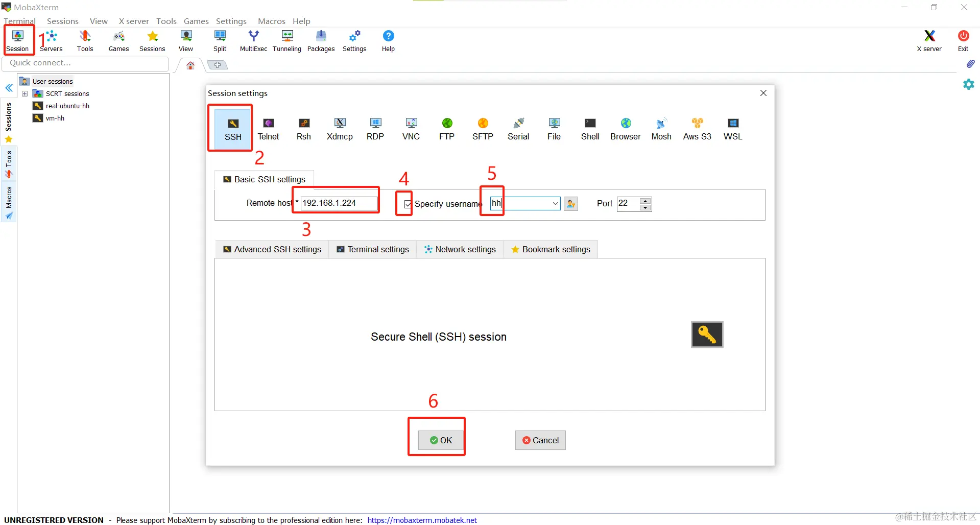Image resolution: width=980 pixels, height=525 pixels.
Task: Open the Terminal menu
Action: pyautogui.click(x=19, y=21)
